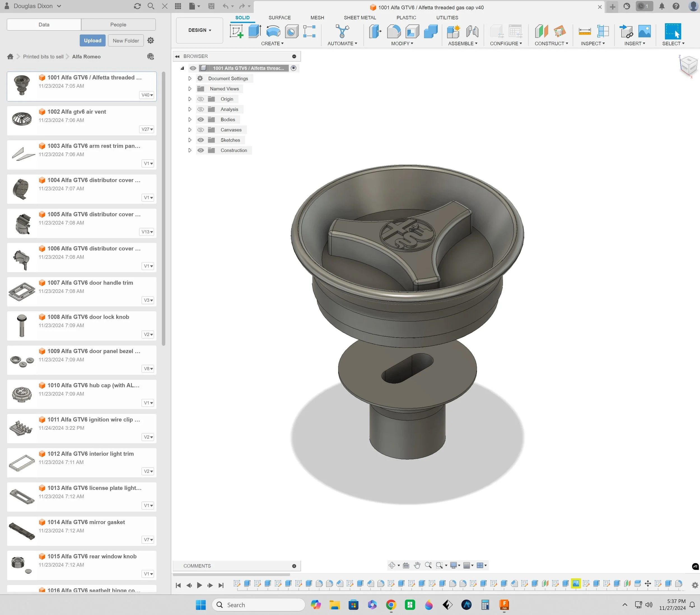Open Chrome from the taskbar
This screenshot has height=615, width=700.
(391, 605)
